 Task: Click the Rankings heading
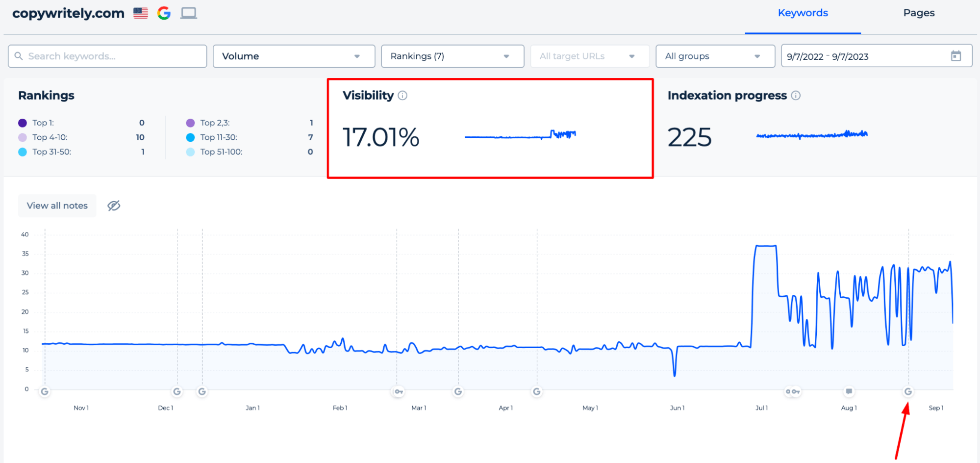(x=46, y=95)
